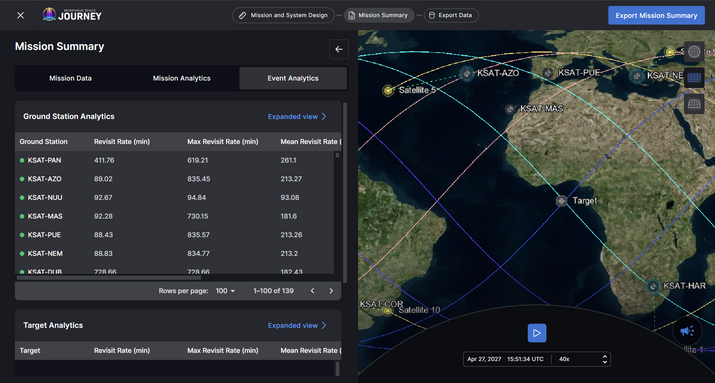
Task: Click the vertical scrollbar of the summary panel
Action: point(345,192)
